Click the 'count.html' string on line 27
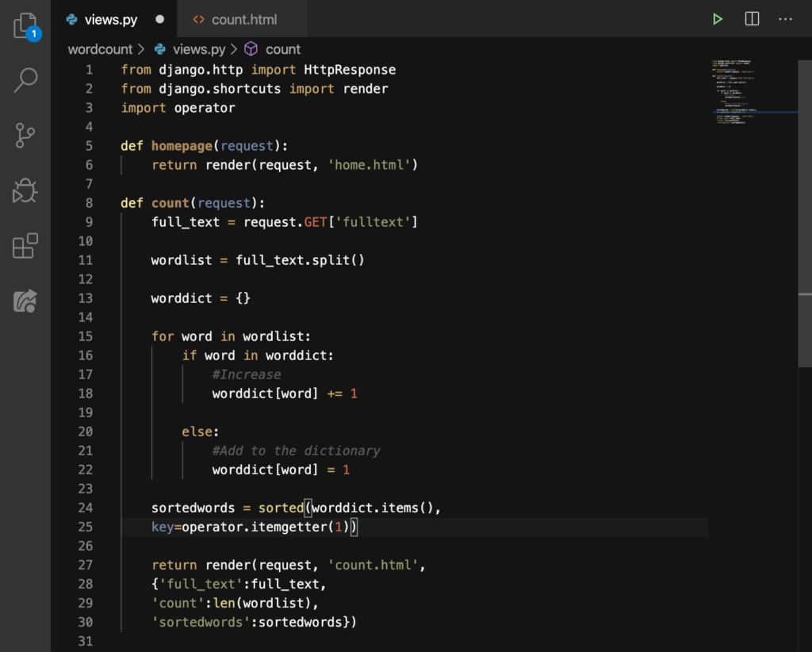 tap(373, 565)
